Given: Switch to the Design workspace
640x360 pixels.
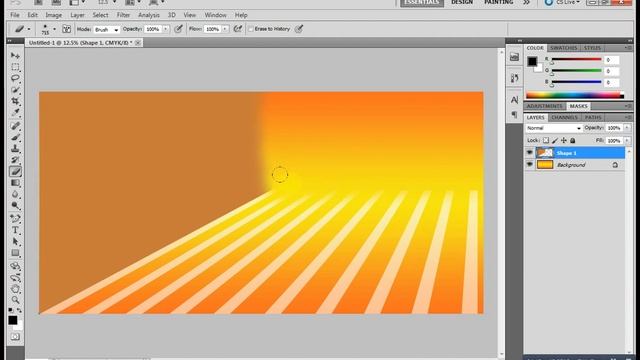Looking at the screenshot, I should click(462, 2).
